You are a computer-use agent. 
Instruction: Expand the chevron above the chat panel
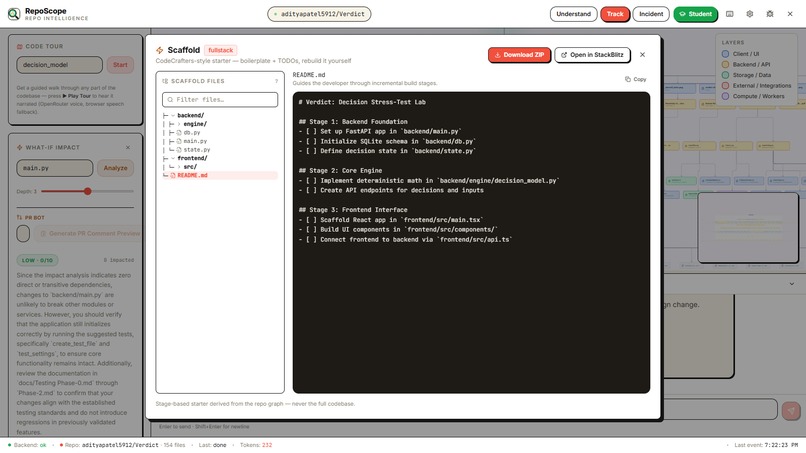click(x=792, y=284)
